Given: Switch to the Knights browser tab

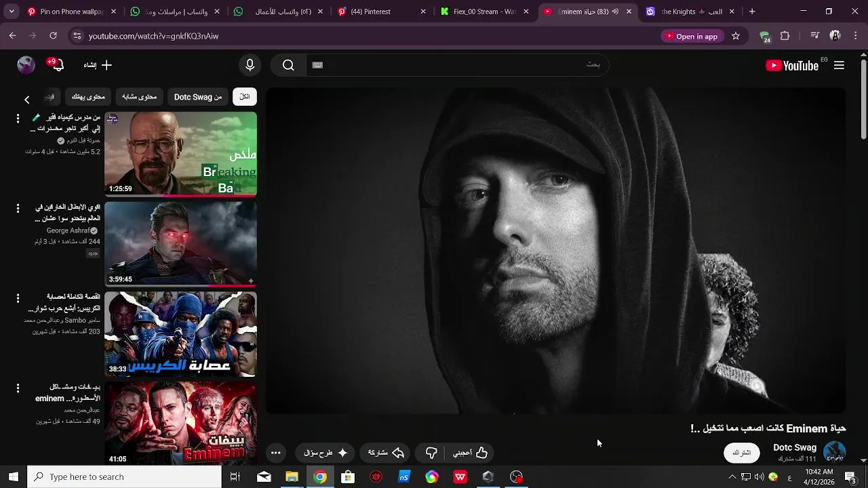Looking at the screenshot, I should pos(689,12).
